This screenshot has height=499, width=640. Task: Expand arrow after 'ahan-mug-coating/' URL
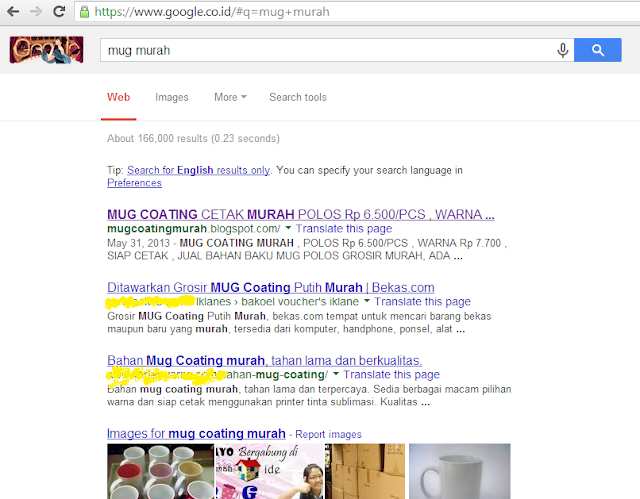[336, 373]
